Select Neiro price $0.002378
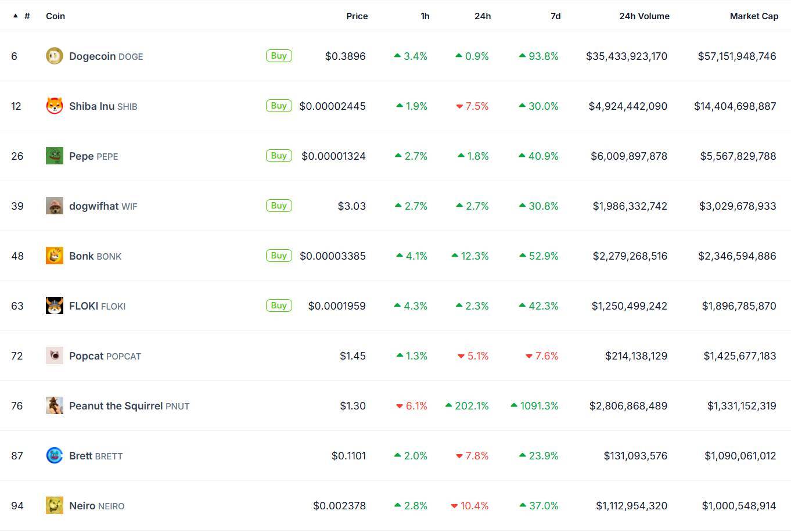This screenshot has width=791, height=532. click(x=340, y=506)
